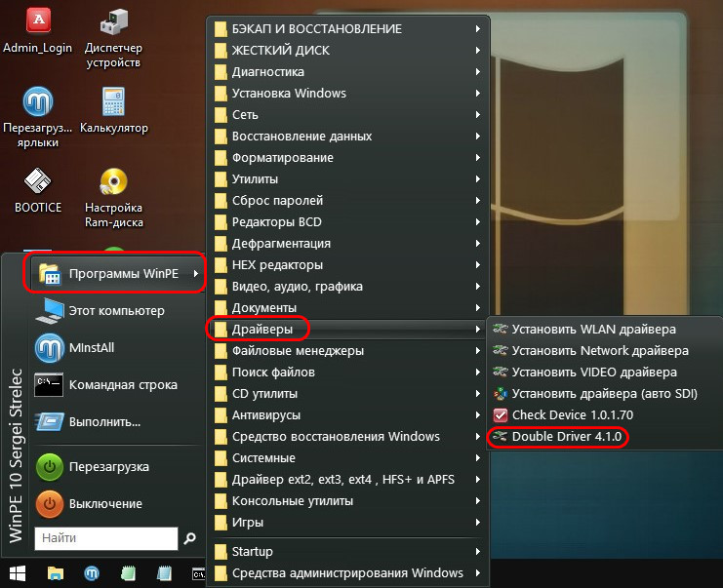Click green notepad icon on taskbar

[128, 573]
